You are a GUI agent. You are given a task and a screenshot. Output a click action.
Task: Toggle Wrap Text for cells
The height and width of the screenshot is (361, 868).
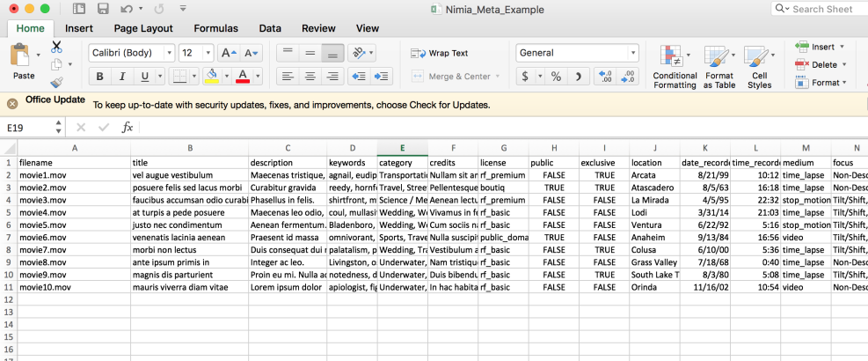[x=440, y=53]
